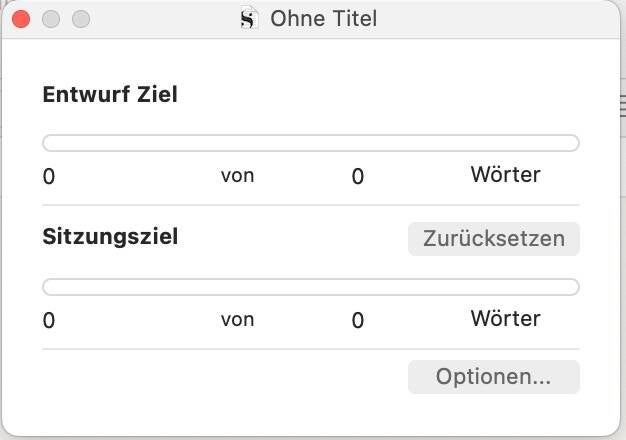The width and height of the screenshot is (626, 440).
Task: Click the Entwurf Ziel heading
Action: point(110,95)
